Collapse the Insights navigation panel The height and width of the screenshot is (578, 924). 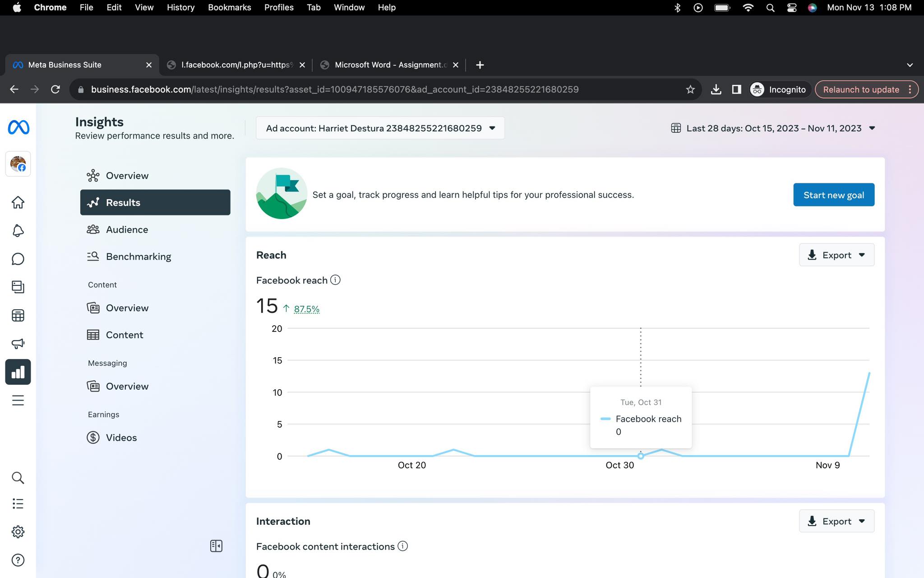click(216, 546)
